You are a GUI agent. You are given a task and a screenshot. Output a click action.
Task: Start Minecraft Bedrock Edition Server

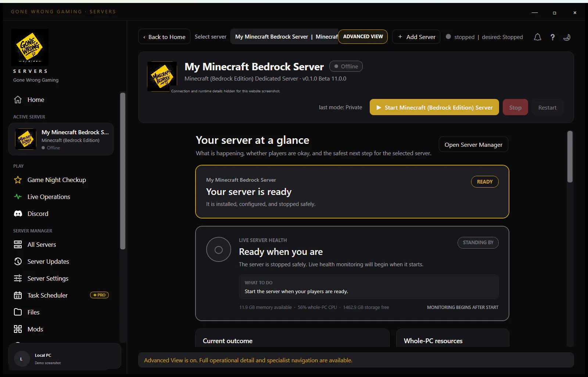tap(434, 107)
